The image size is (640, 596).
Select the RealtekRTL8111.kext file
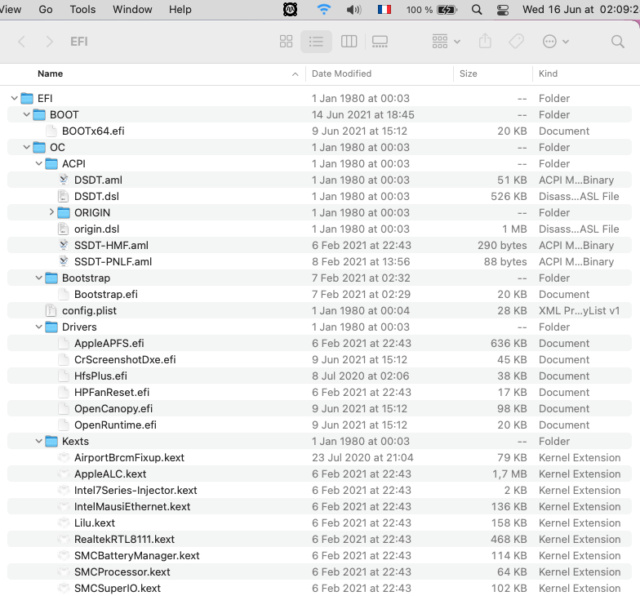124,539
